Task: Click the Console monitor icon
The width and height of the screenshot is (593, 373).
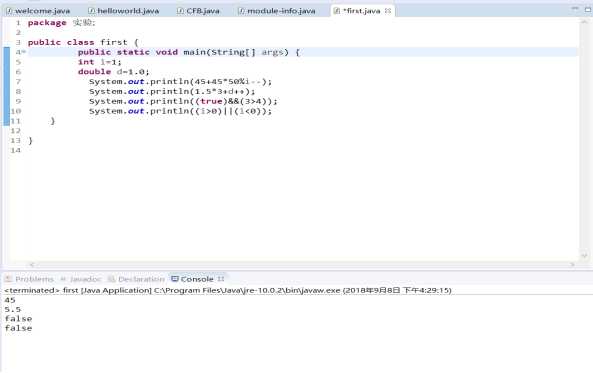Action: click(175, 279)
